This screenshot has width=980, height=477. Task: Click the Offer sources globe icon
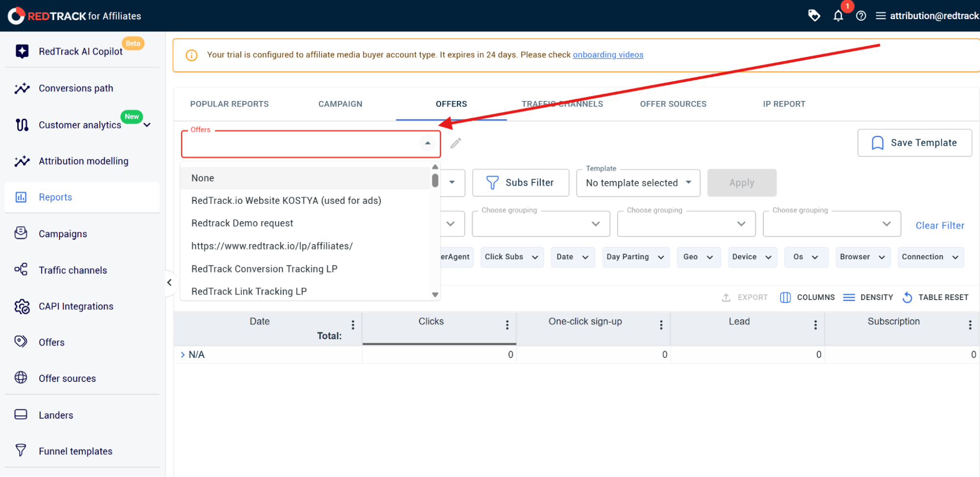pos(21,378)
